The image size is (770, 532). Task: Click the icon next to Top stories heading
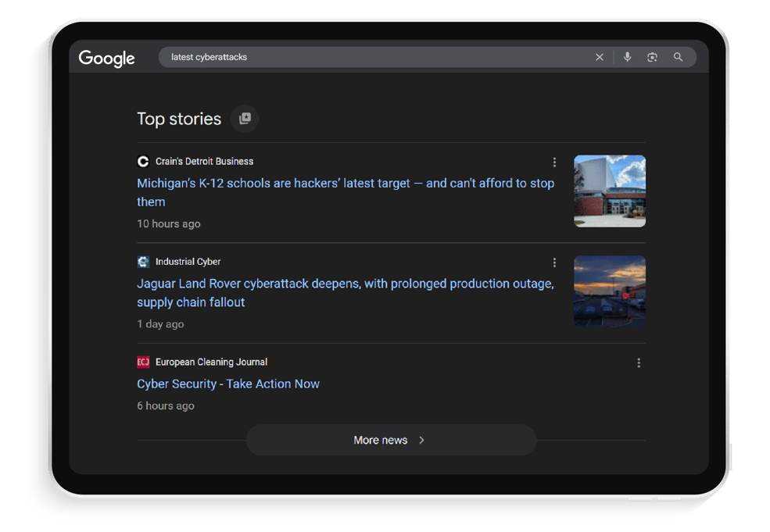click(245, 119)
